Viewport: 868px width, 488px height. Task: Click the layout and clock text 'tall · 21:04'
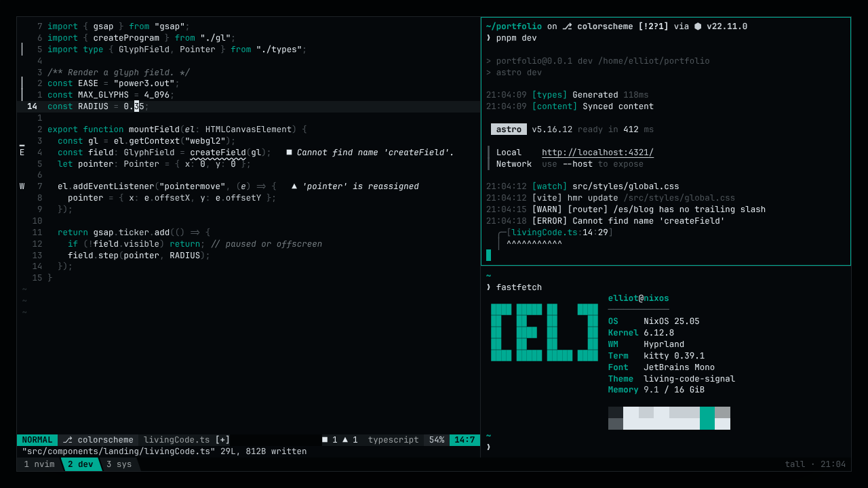815,464
